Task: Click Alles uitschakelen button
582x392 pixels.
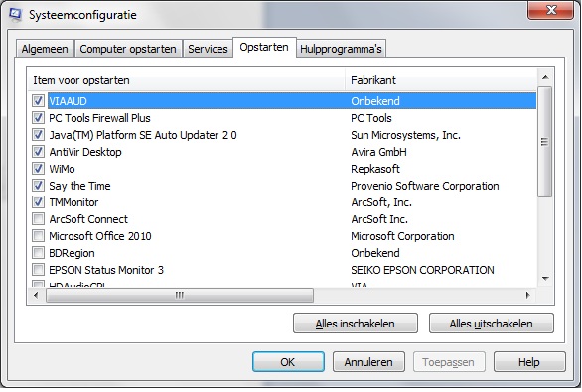Action: [491, 324]
